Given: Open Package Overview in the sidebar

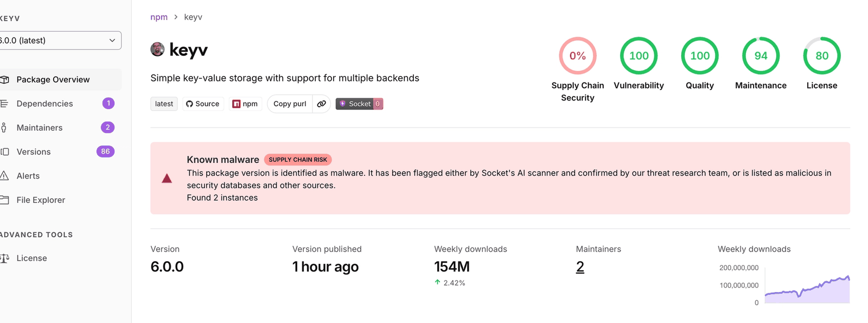Looking at the screenshot, I should click(x=59, y=79).
